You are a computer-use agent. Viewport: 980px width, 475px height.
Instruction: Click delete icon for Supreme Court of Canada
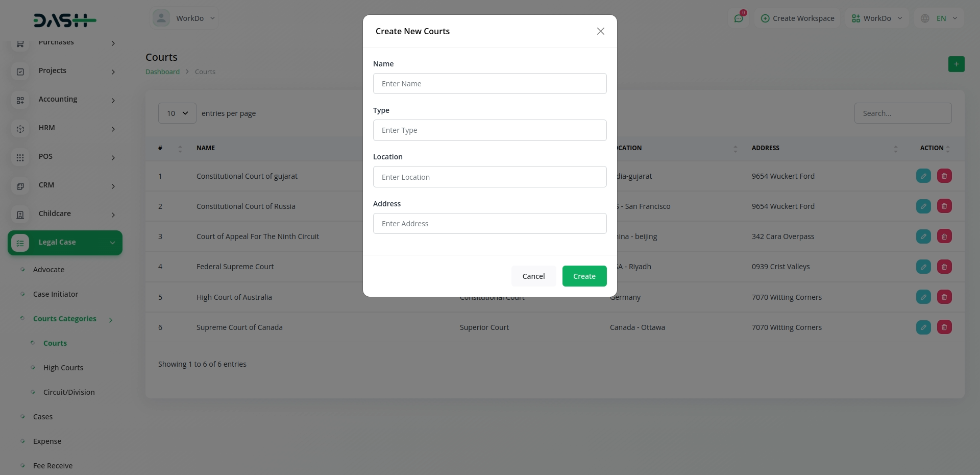[x=944, y=327]
